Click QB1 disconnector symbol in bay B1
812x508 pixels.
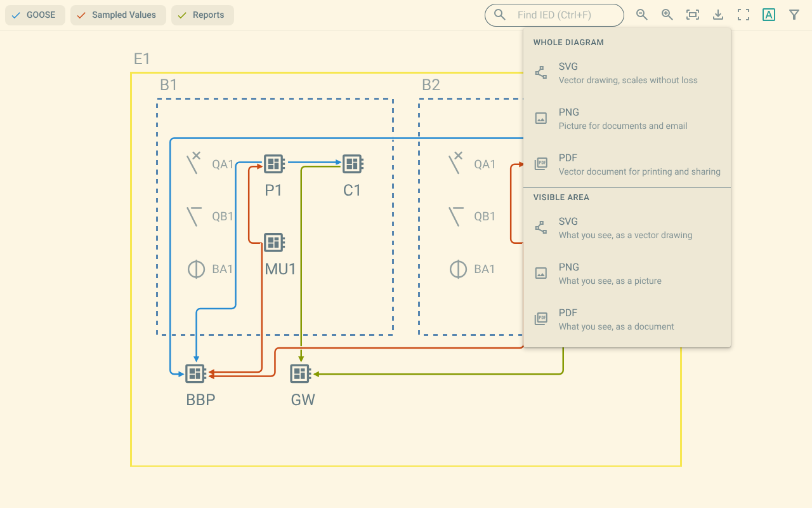pos(194,217)
